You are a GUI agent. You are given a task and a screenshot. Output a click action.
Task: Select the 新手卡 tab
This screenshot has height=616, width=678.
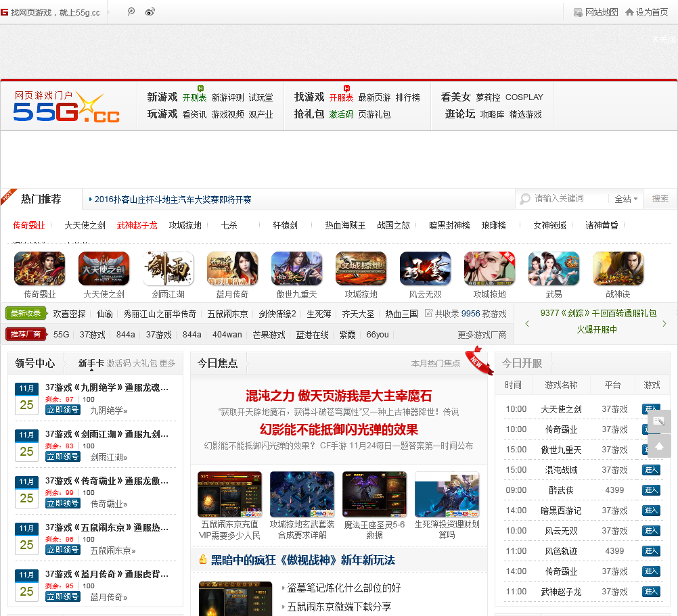click(x=91, y=363)
